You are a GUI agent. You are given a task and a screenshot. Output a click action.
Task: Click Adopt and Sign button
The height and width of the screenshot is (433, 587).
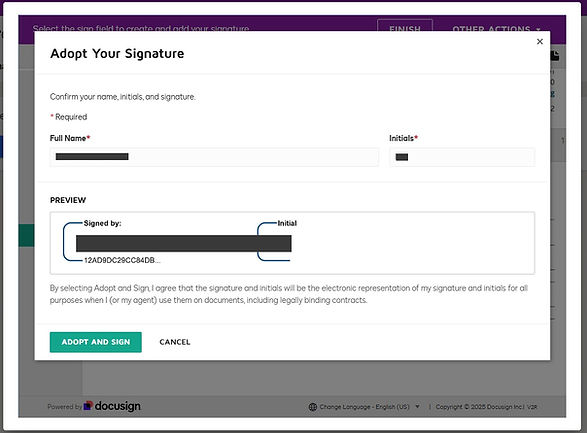(95, 342)
